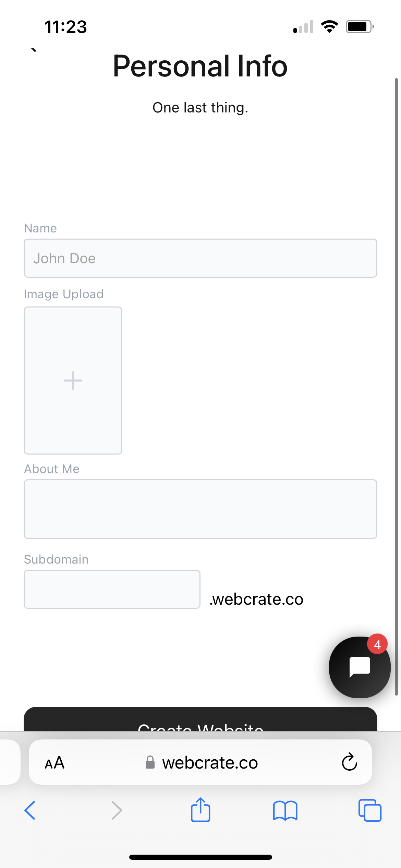401x868 pixels.
Task: Show open tabs overview in Safari
Action: point(370,810)
